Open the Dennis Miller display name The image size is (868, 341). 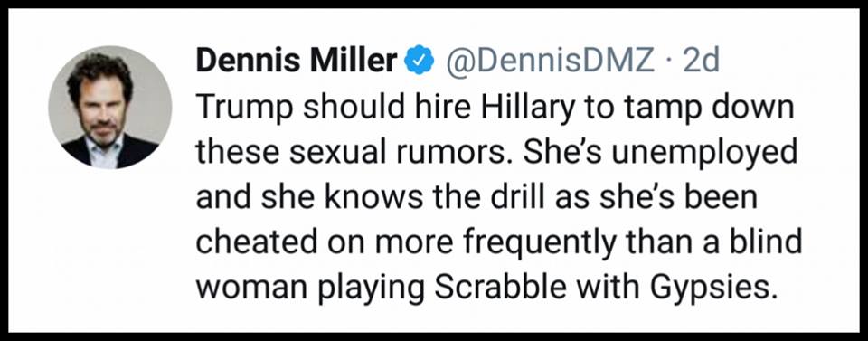tap(297, 62)
